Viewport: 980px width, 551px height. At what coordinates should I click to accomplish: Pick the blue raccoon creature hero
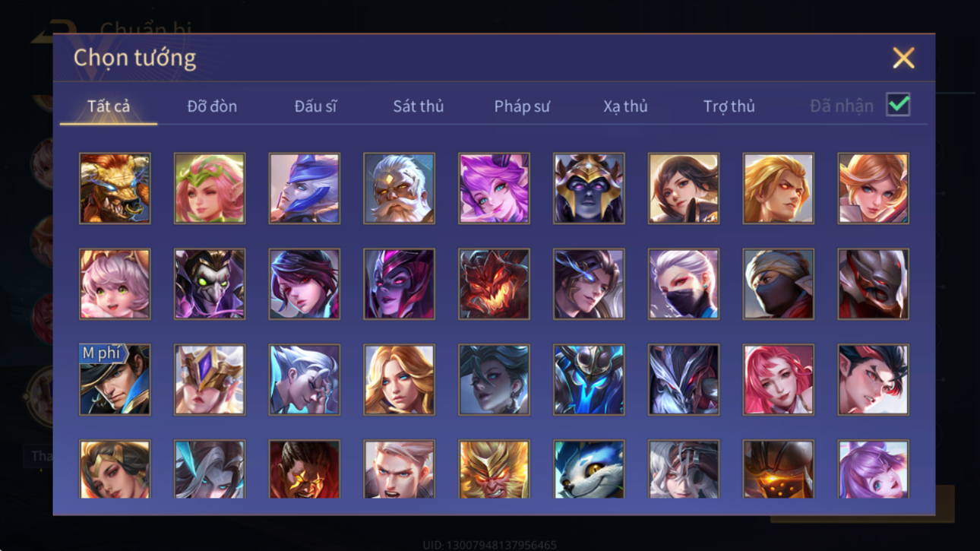589,469
